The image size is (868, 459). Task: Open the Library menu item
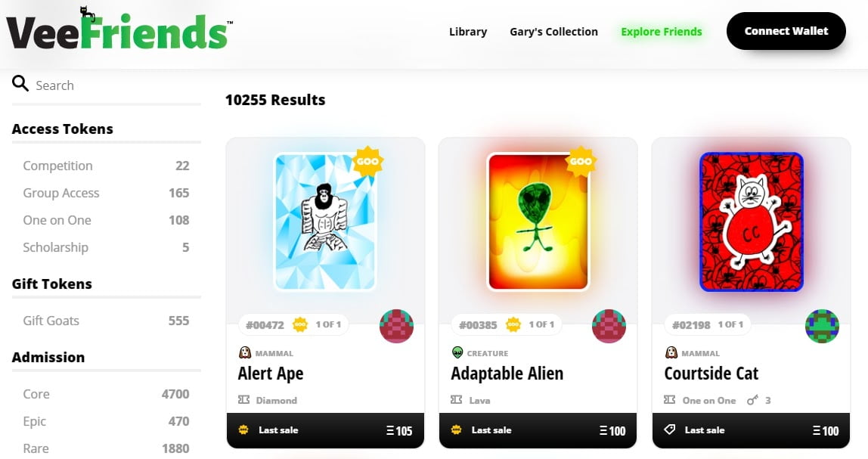tap(468, 32)
